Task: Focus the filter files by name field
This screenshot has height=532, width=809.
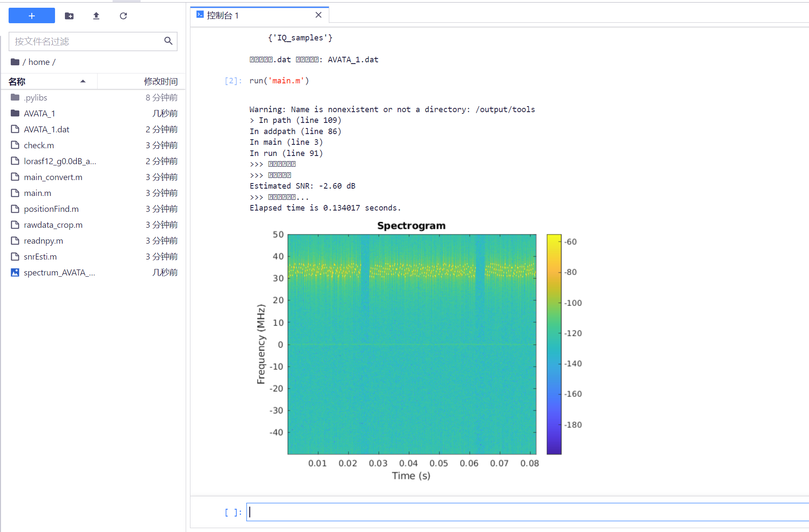Action: tap(86, 41)
